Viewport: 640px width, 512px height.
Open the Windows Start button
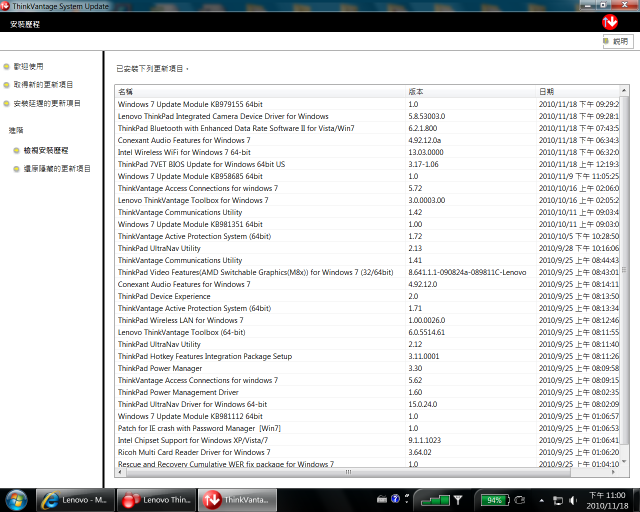[16, 500]
